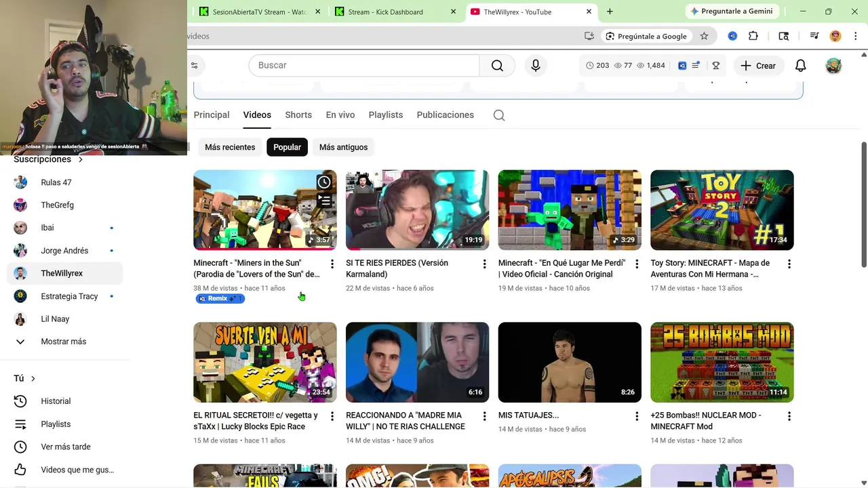Click the filter sliders icon left of search
This screenshot has height=488, width=868.
pyautogui.click(x=195, y=66)
